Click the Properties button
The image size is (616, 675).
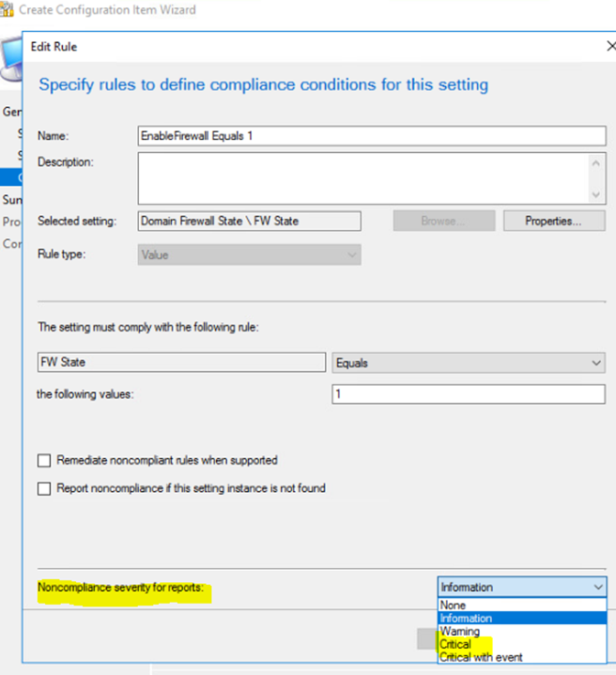(554, 222)
